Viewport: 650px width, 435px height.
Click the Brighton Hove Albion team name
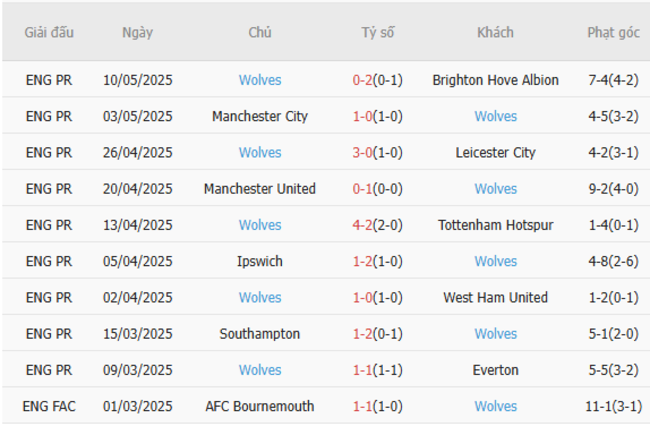coord(496,80)
